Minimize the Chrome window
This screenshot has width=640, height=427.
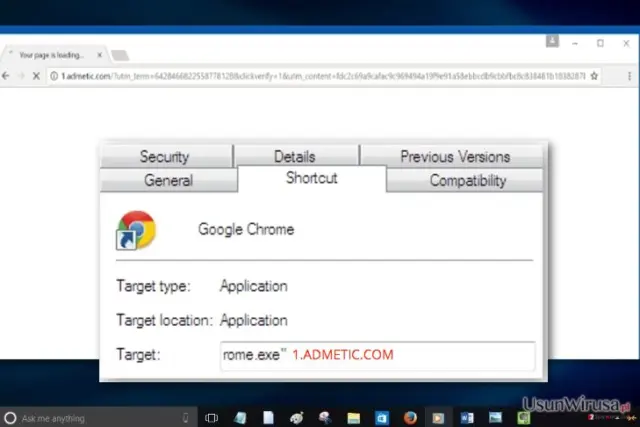click(575, 43)
